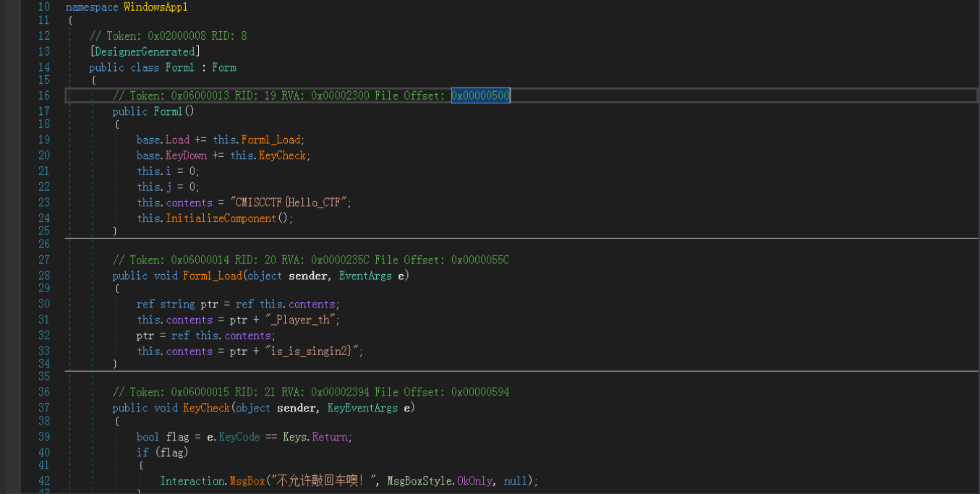Click the Form base type in class declaration
The width and height of the screenshot is (980, 494).
click(224, 67)
